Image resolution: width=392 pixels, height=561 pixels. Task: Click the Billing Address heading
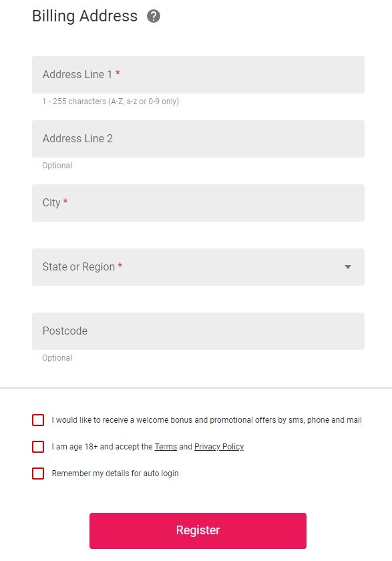tap(85, 17)
